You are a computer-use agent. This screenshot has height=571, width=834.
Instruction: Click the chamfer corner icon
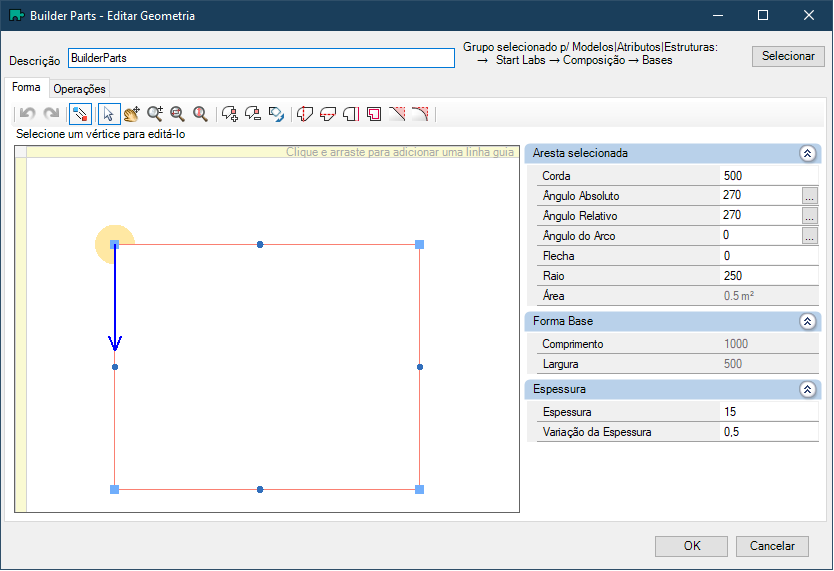[x=397, y=114]
